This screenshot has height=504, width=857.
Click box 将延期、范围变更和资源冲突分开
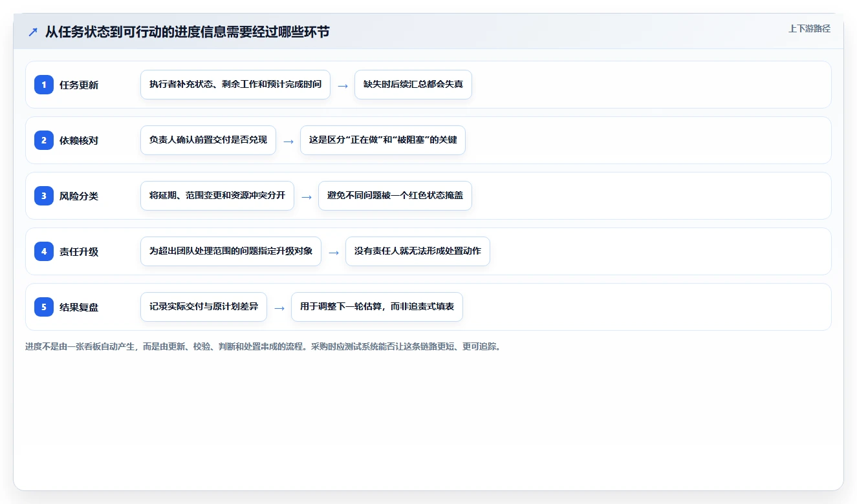tap(217, 196)
